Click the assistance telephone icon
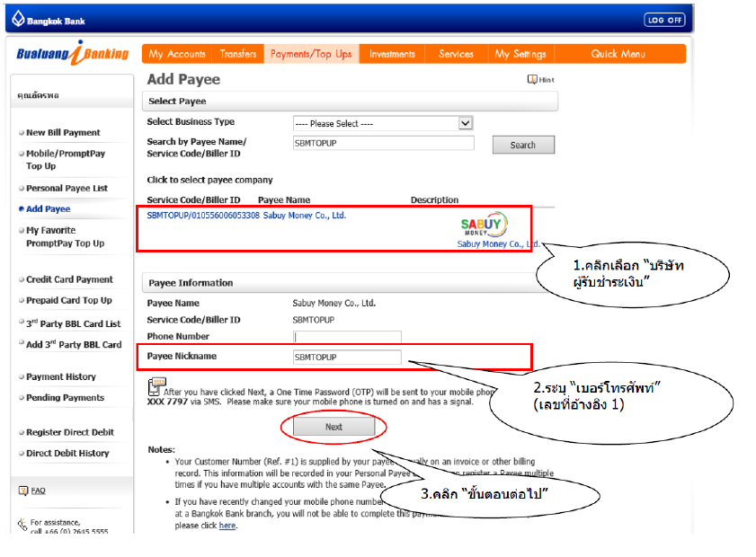 point(22,525)
